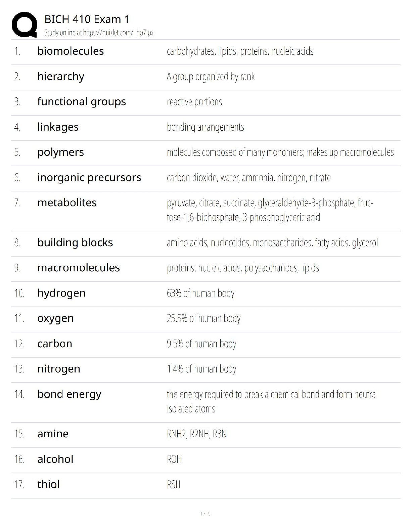
Task: Click the building blocks term
Action: [x=75, y=242]
